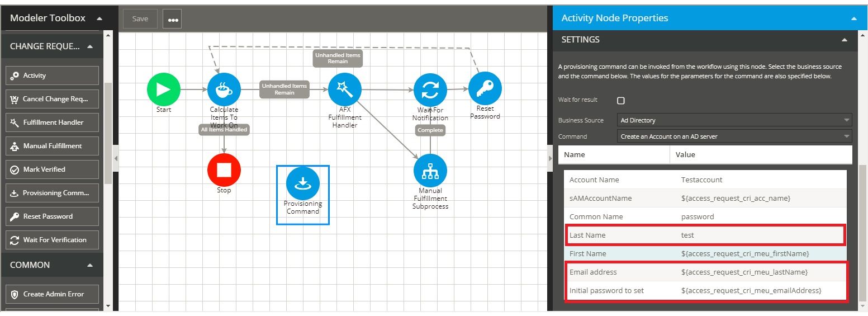The width and height of the screenshot is (868, 316).
Task: Collapse the COMMON toolbox section
Action: 90,265
